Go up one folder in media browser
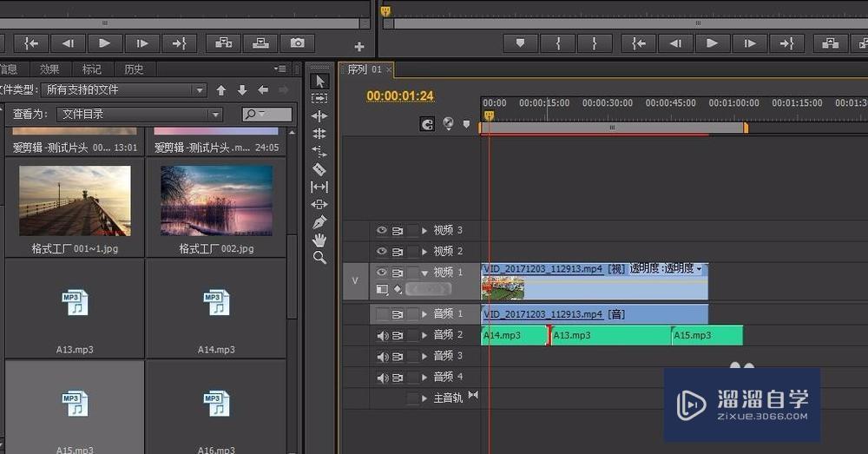This screenshot has width=868, height=454. (220, 89)
